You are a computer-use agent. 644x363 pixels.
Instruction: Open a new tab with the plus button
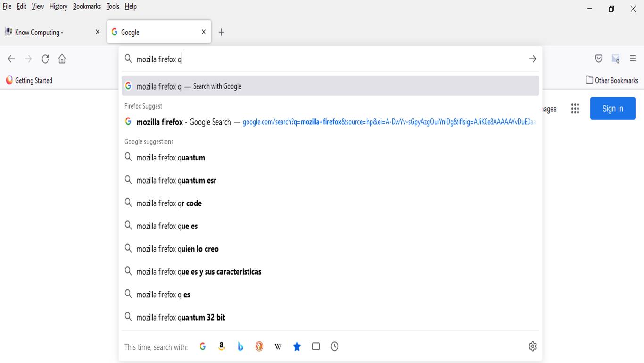222,32
